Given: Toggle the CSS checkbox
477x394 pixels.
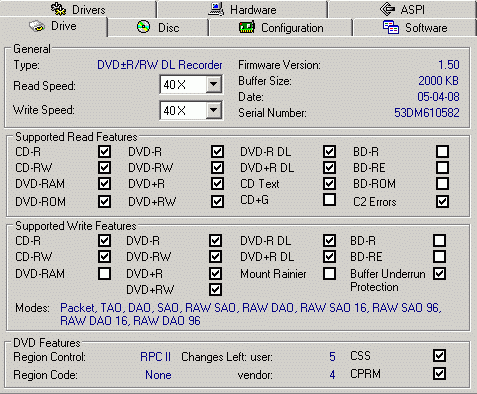Looking at the screenshot, I should (439, 356).
